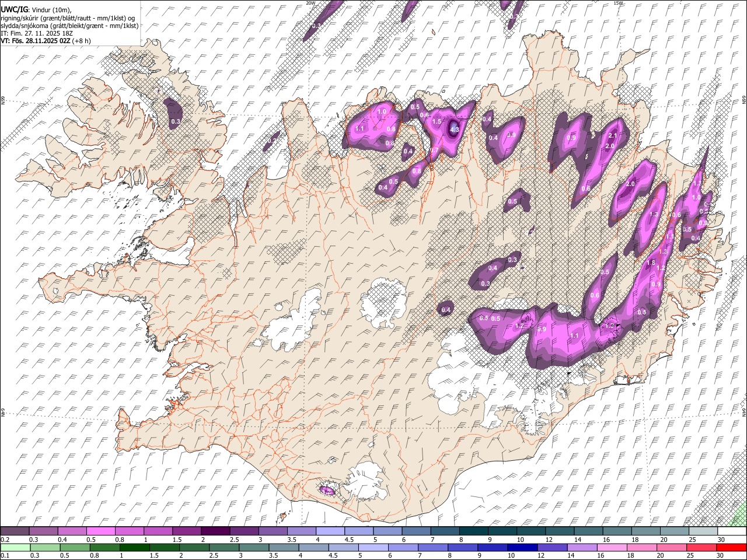Click the 'slydda/snjókoma' legend description line

tap(69, 26)
